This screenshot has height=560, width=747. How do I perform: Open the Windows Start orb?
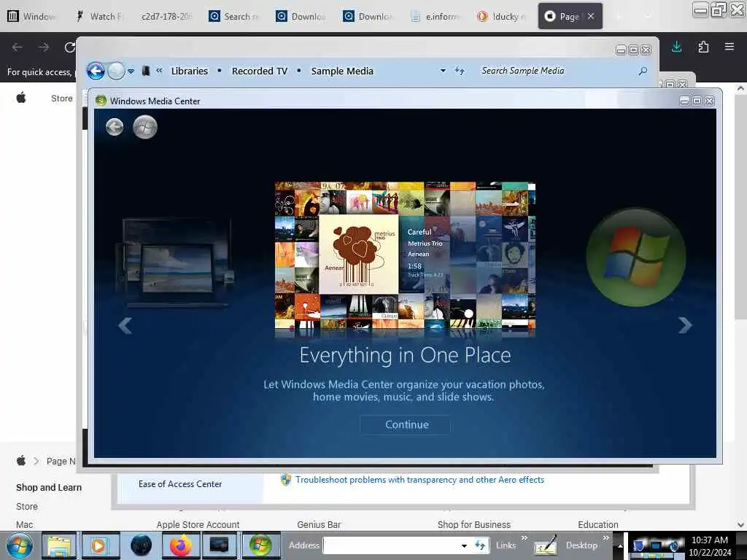coord(20,545)
